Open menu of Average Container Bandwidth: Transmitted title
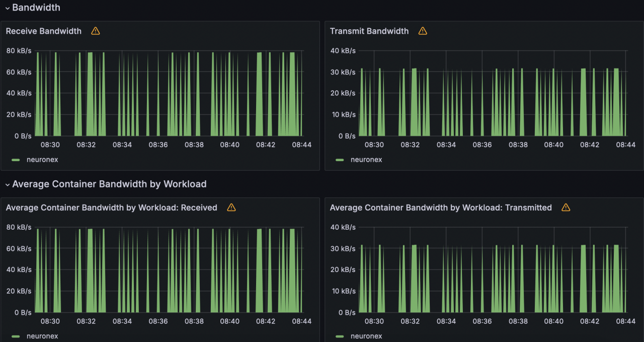The height and width of the screenshot is (342, 644). click(x=441, y=208)
